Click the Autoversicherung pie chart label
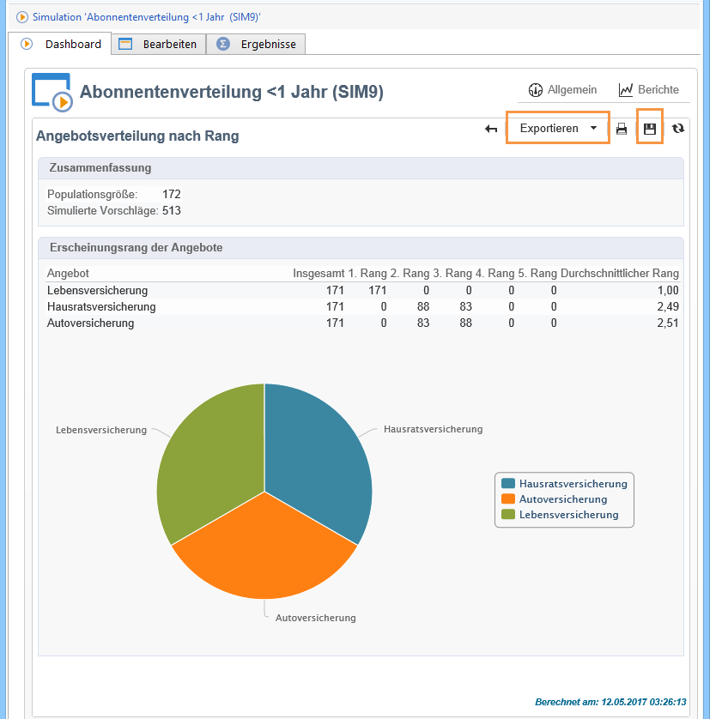728x719 pixels. pos(316,618)
